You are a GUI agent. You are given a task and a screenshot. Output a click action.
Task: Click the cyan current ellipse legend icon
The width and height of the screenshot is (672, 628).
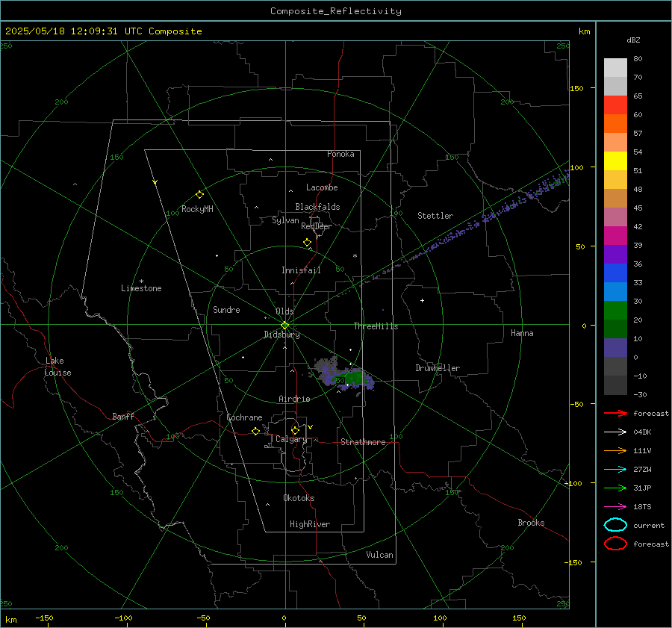[615, 525]
